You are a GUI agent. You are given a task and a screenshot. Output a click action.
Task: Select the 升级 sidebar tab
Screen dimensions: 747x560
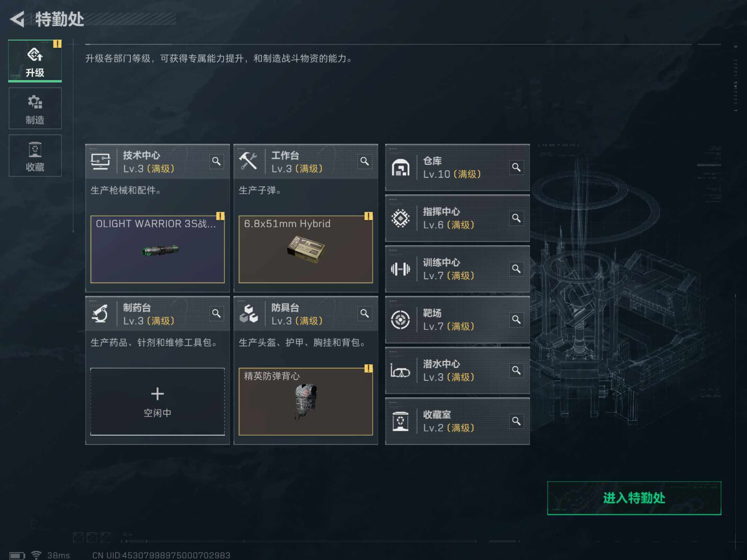tap(35, 61)
